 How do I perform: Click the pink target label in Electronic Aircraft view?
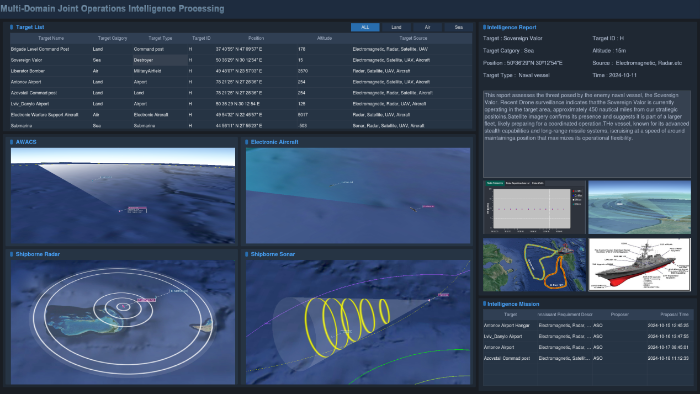428,206
